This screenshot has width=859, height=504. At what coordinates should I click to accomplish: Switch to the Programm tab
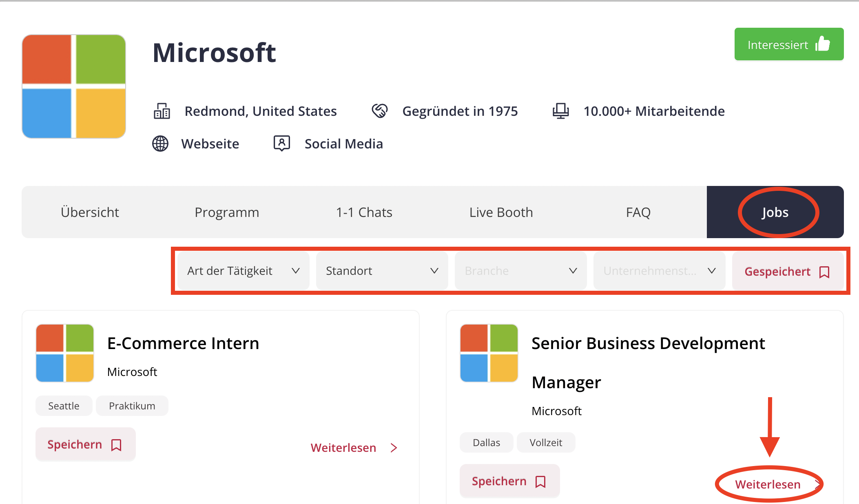click(227, 212)
